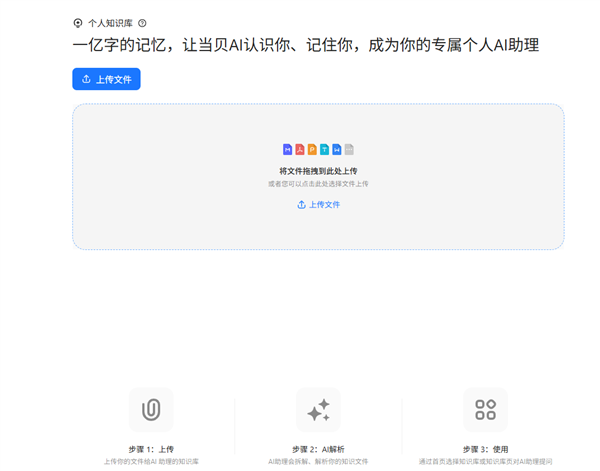Image resolution: width=600 pixels, height=471 pixels.
Task: Click the four-squares icon for step 3
Action: click(x=485, y=410)
